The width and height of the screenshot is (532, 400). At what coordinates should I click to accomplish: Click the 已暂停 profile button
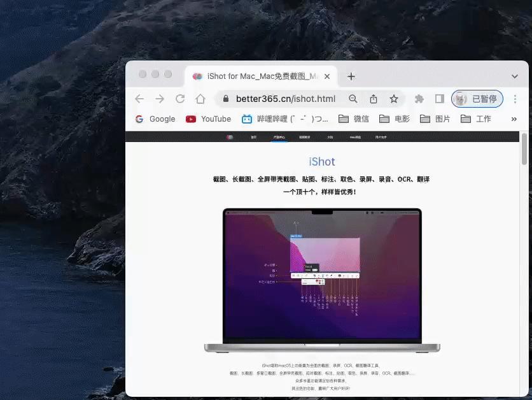(x=475, y=99)
